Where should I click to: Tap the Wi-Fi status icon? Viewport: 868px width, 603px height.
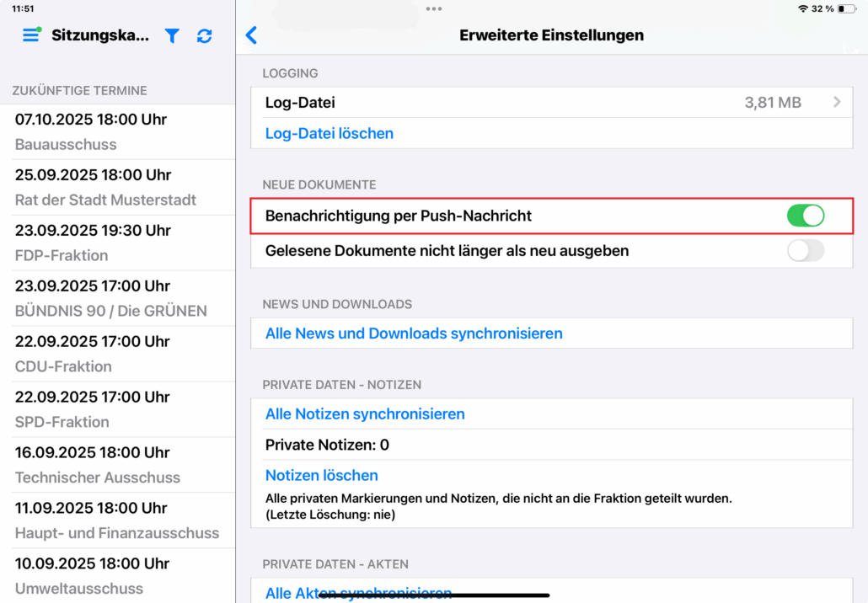pyautogui.click(x=802, y=8)
